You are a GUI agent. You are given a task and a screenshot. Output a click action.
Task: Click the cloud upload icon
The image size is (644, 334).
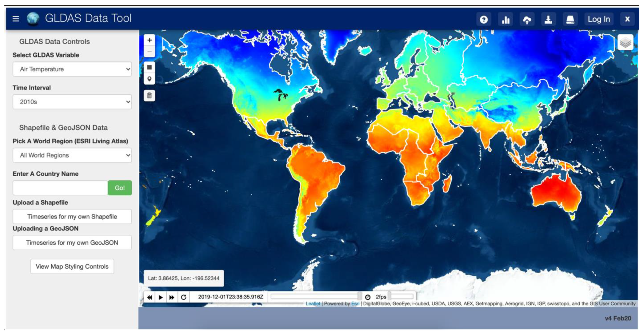pos(527,19)
